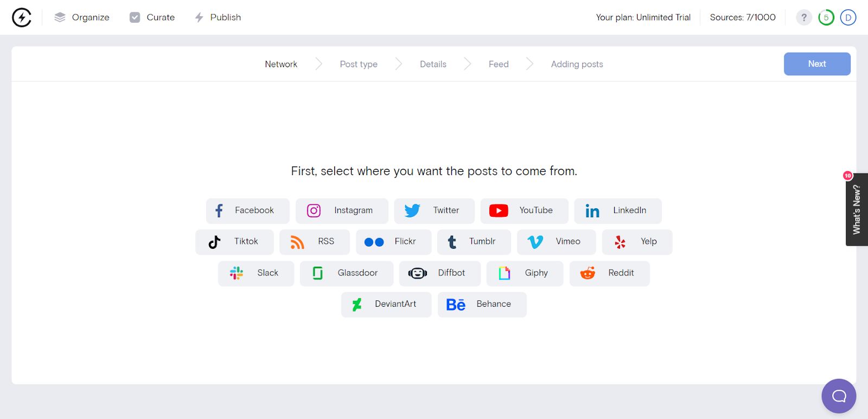868x419 pixels.
Task: Select Glassdoor as the network
Action: click(x=347, y=274)
